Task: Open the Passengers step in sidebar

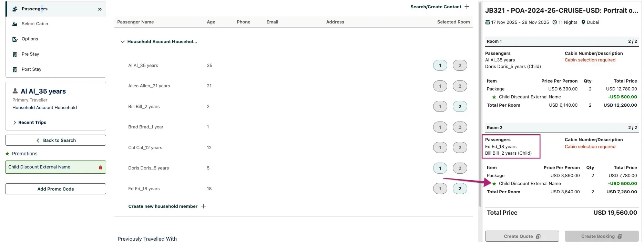Action: pyautogui.click(x=34, y=9)
